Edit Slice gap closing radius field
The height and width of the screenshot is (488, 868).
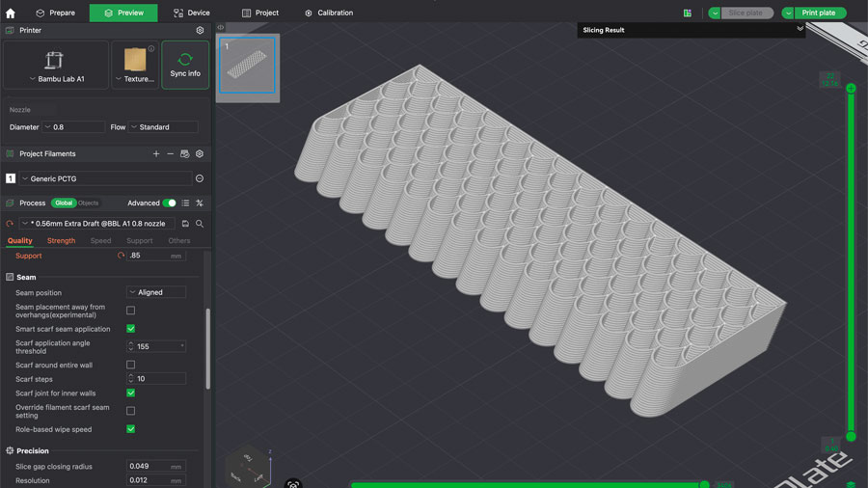point(155,466)
